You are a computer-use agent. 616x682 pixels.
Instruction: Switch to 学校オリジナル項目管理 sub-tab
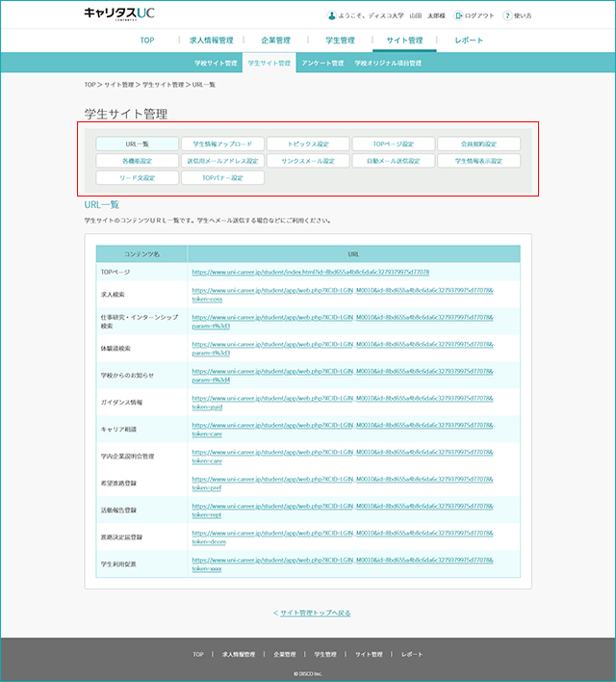(388, 63)
